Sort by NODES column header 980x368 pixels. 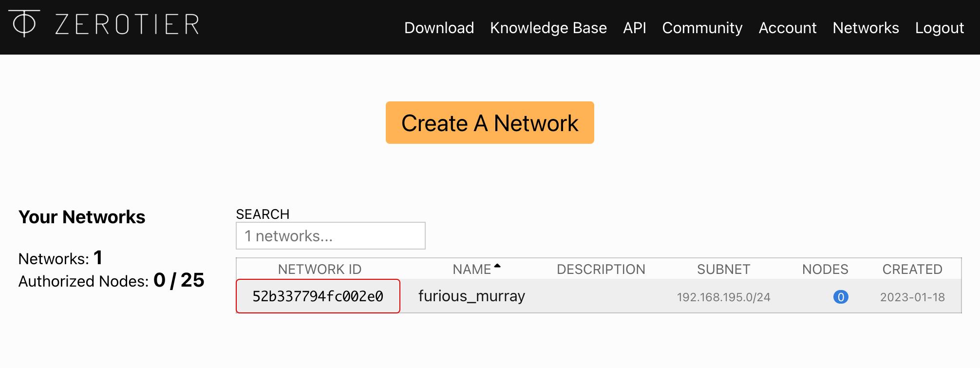[x=825, y=269]
